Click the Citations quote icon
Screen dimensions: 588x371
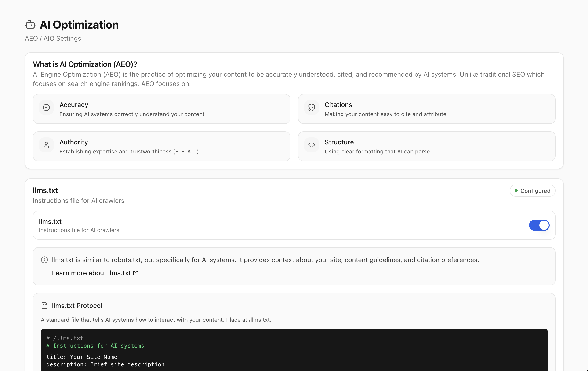pos(311,107)
